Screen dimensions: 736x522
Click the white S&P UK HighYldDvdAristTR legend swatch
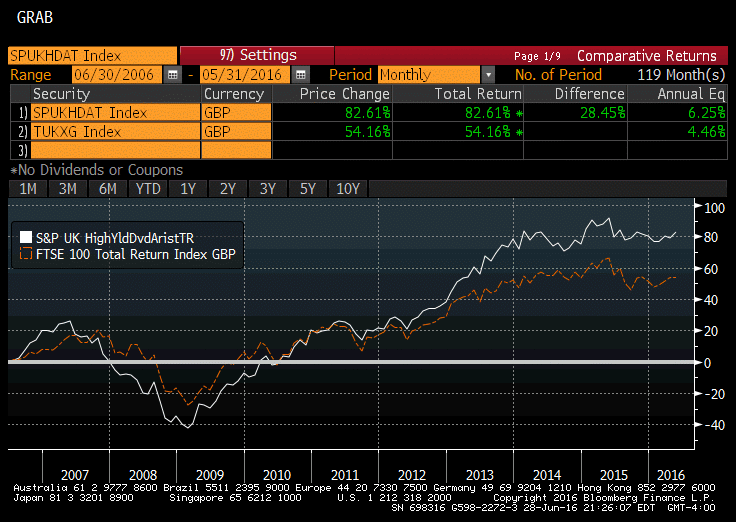pyautogui.click(x=26, y=238)
